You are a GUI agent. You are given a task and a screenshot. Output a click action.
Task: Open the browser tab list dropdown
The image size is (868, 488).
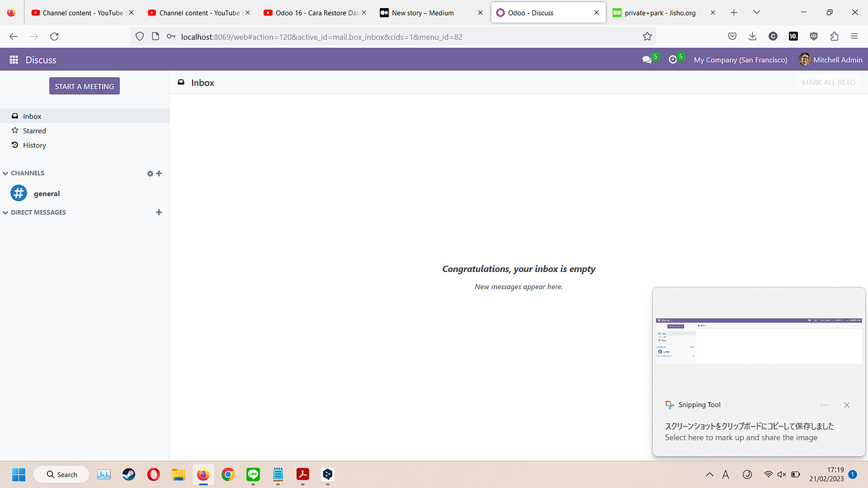(x=757, y=12)
